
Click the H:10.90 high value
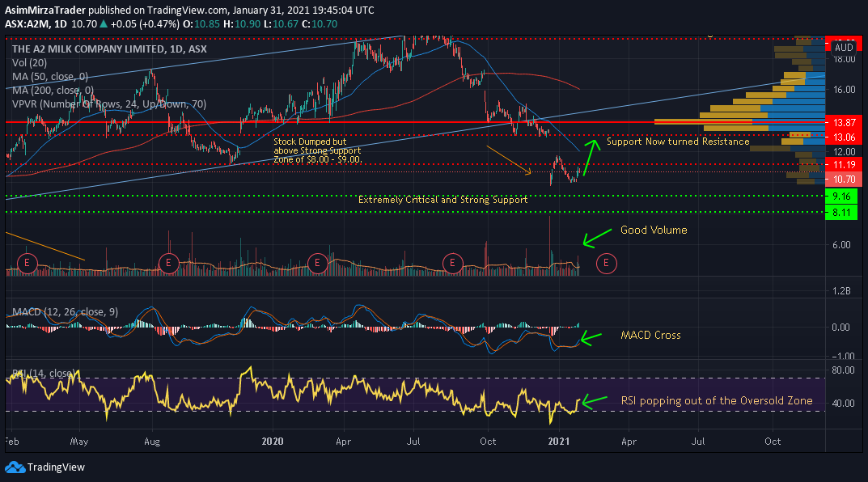[x=241, y=23]
